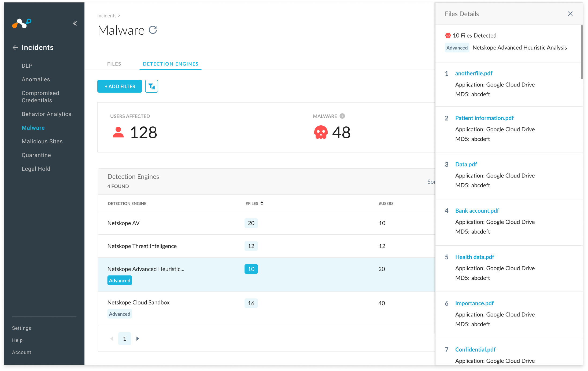Click the Incidents breadcrumb link
Screen dimensions: 588x371
click(x=107, y=16)
